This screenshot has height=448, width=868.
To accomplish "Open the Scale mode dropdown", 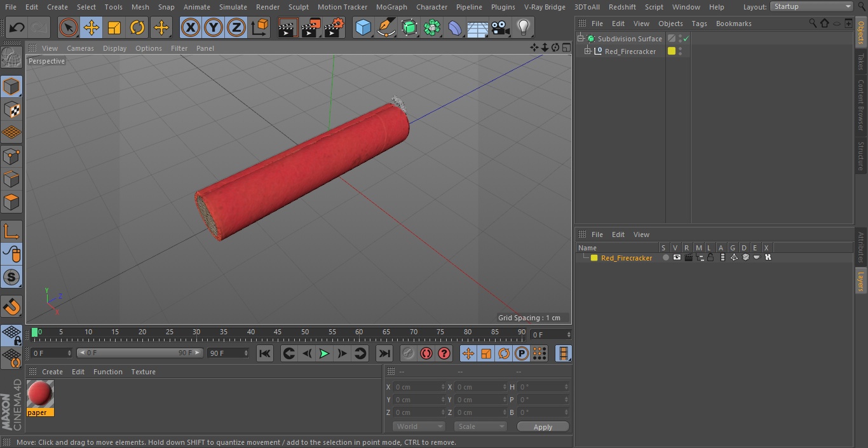I will click(480, 426).
